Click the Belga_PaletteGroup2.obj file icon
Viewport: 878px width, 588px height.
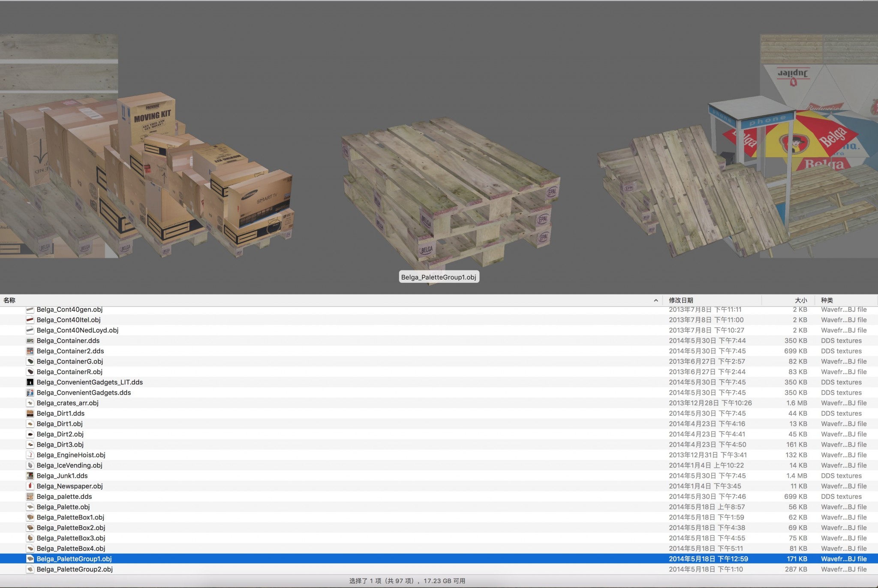tap(30, 569)
